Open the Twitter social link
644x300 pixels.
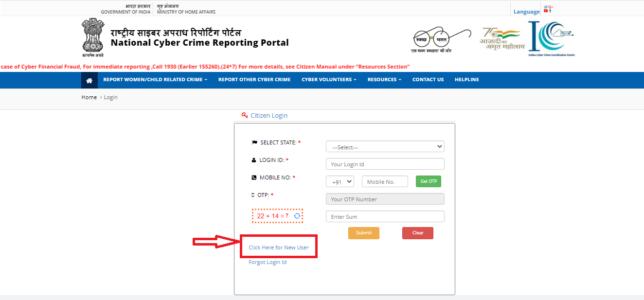(x=546, y=7)
